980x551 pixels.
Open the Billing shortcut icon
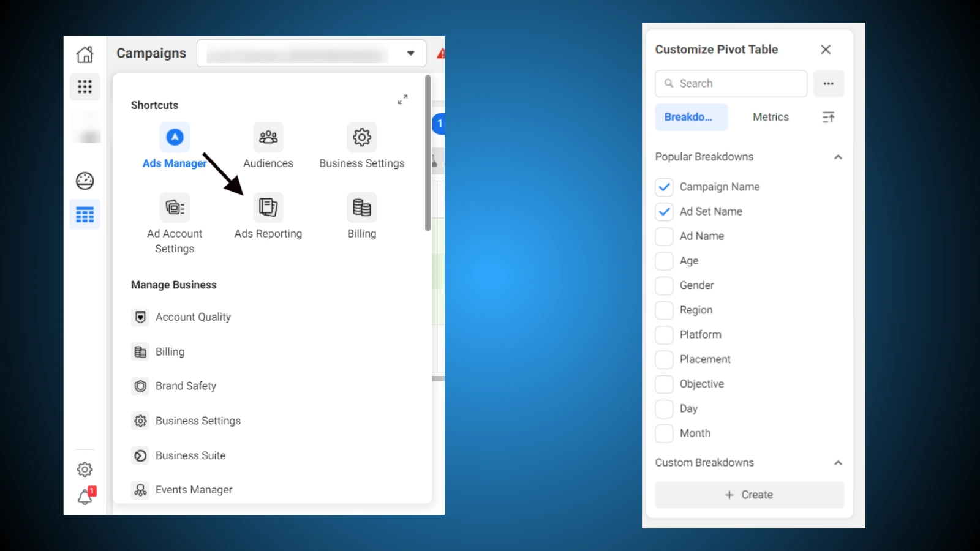click(x=362, y=208)
